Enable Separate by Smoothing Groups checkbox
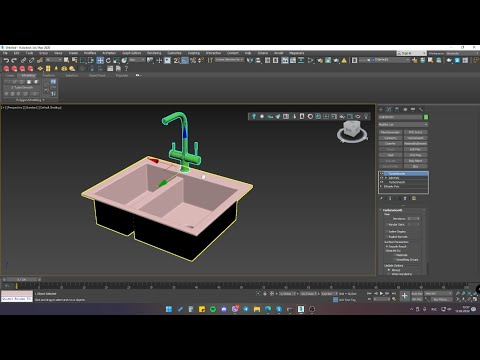Screen dimensions: 480x360 tap(395, 260)
